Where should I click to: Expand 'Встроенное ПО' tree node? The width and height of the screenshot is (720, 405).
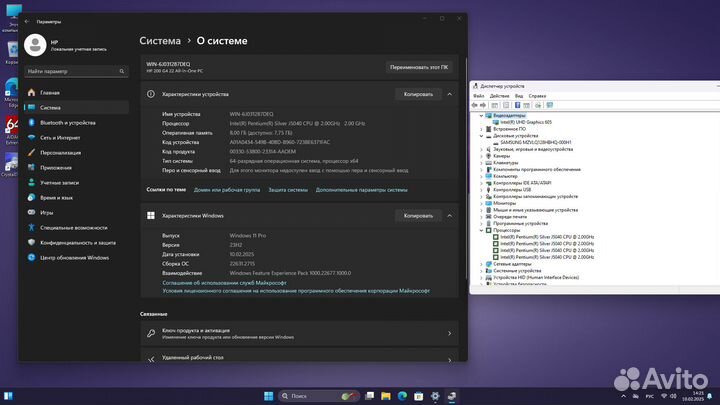(481, 129)
